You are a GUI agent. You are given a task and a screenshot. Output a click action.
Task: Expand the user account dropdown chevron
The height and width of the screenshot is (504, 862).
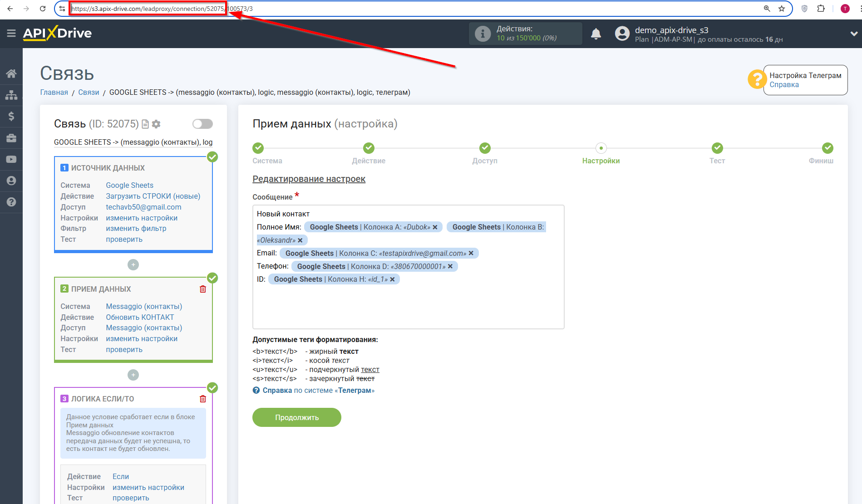(853, 34)
